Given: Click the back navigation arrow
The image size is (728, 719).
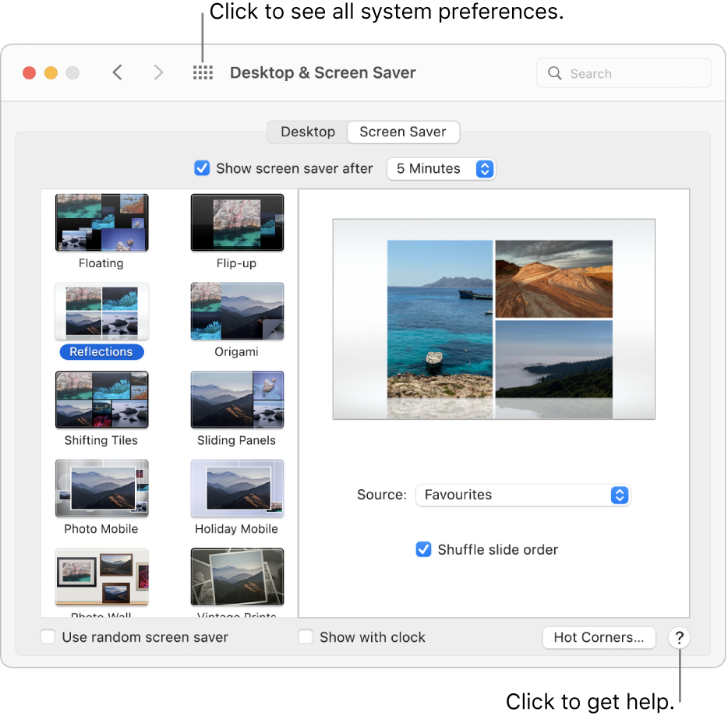Looking at the screenshot, I should (x=117, y=72).
